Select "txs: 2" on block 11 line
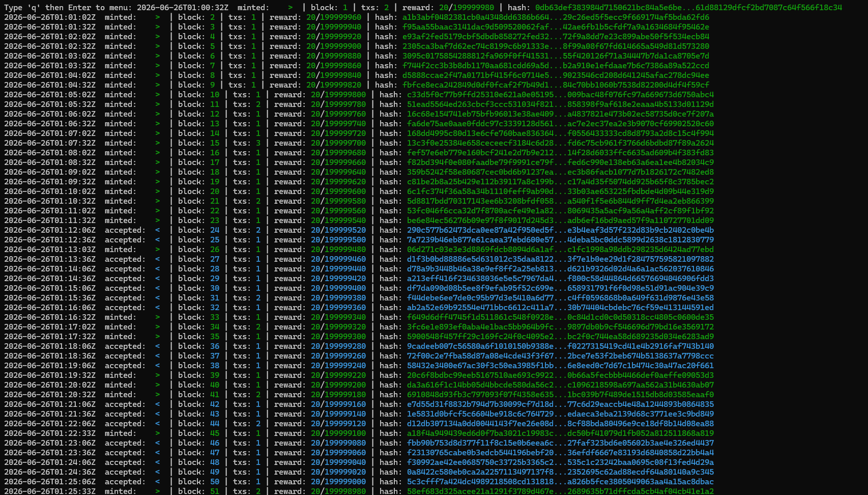Image resolution: width=868 pixels, height=495 pixels. click(x=247, y=104)
